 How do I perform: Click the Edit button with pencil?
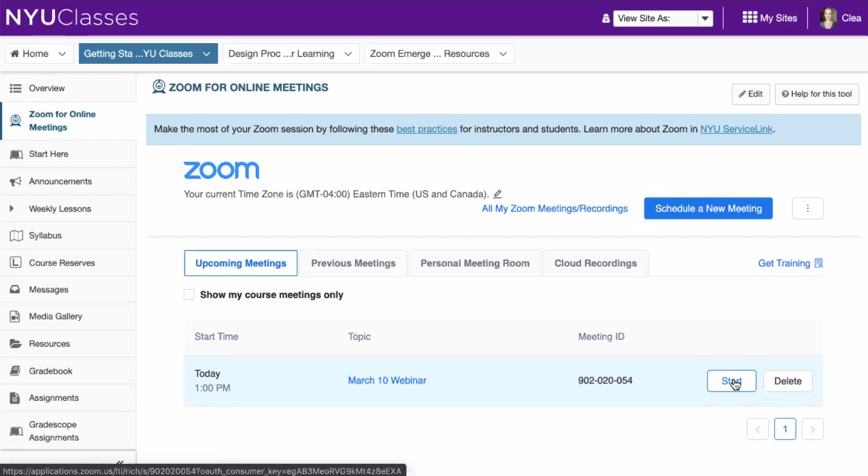click(751, 94)
